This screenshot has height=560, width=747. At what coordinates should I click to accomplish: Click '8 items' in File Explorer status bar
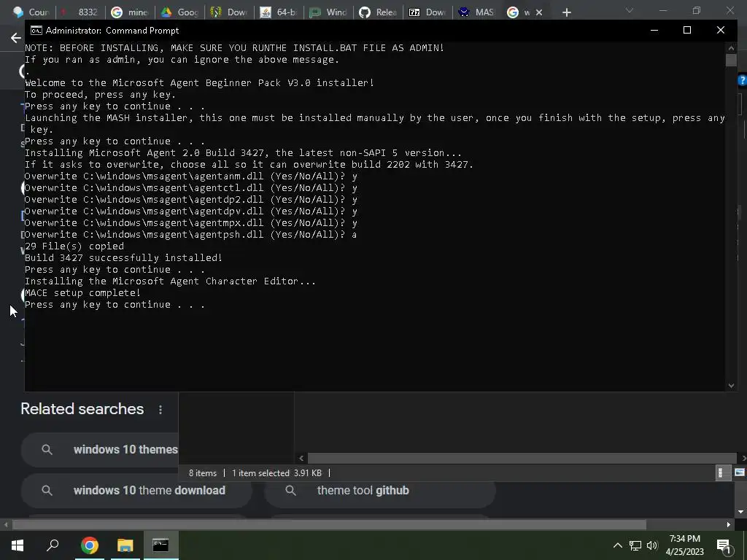pos(203,473)
